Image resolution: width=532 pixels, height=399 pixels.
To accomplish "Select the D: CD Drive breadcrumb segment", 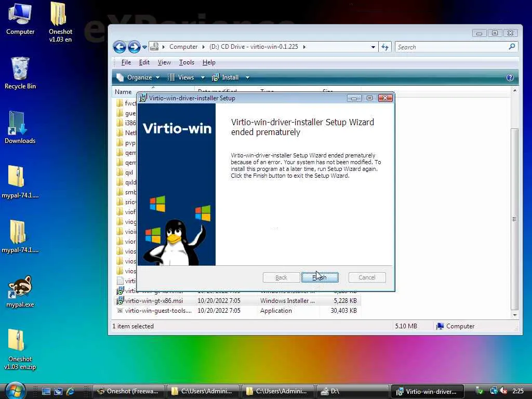I will [x=254, y=47].
